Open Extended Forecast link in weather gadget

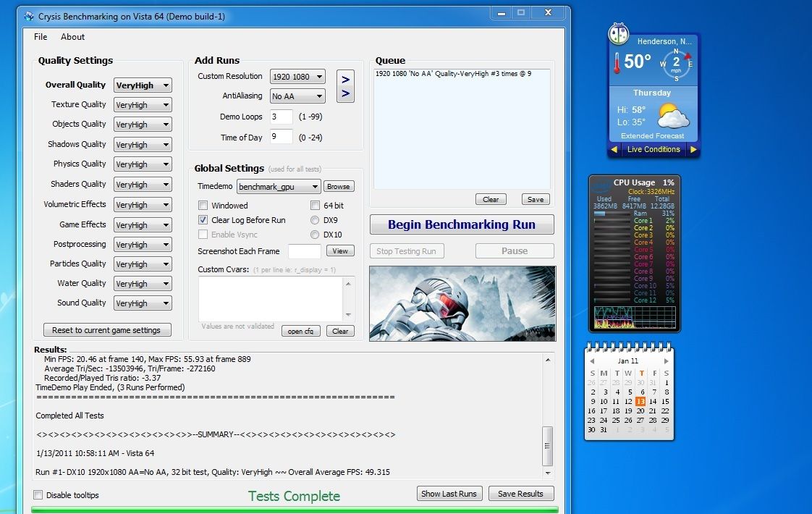(x=653, y=136)
